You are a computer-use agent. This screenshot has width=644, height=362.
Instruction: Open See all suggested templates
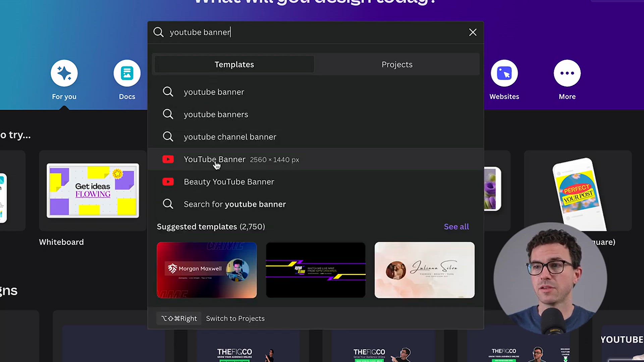pos(456,227)
